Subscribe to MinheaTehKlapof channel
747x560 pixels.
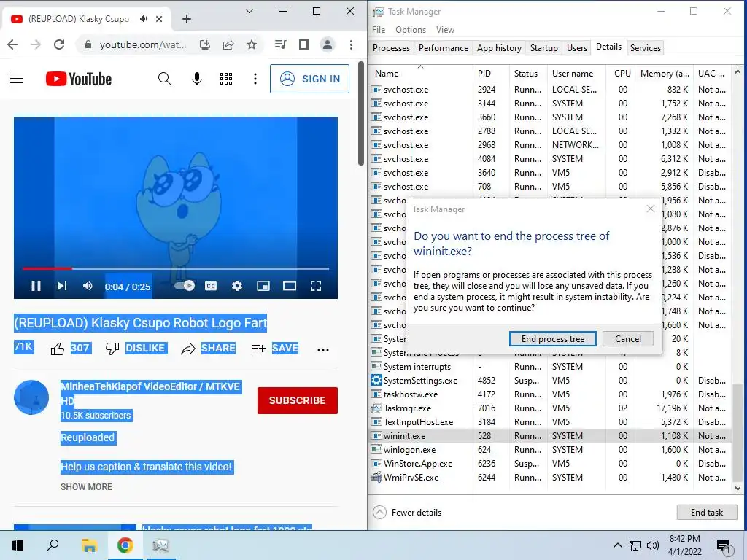point(298,400)
